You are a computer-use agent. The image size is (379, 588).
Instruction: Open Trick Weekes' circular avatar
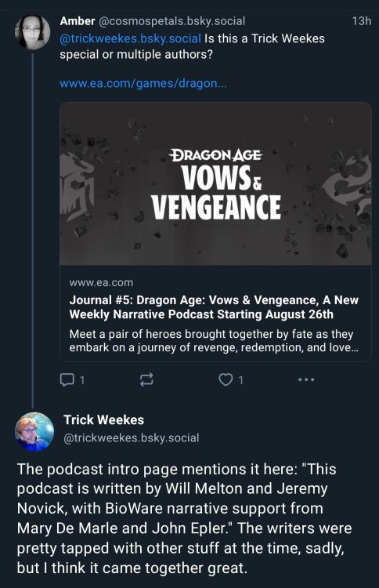pos(34,432)
